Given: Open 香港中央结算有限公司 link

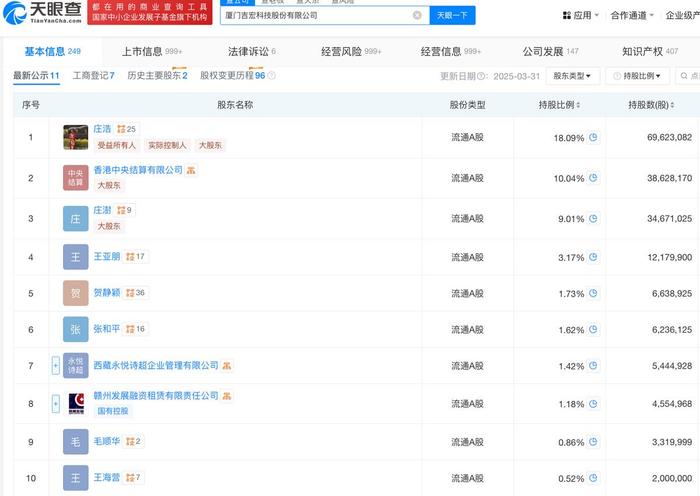Looking at the screenshot, I should click(x=138, y=170).
